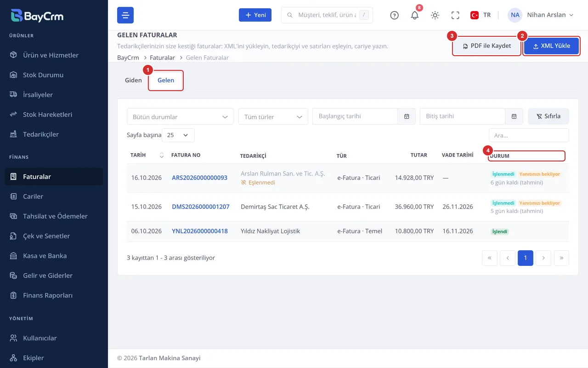Click the Cariler sidebar icon

(x=14, y=196)
